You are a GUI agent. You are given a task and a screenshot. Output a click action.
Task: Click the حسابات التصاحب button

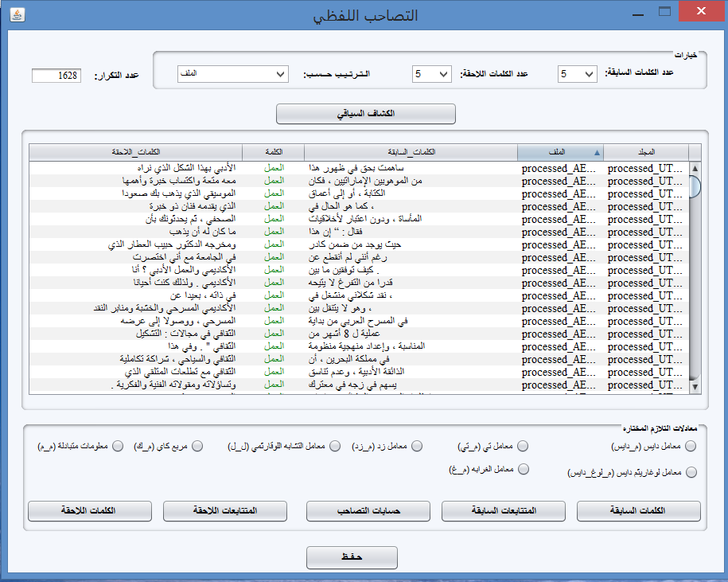(368, 511)
